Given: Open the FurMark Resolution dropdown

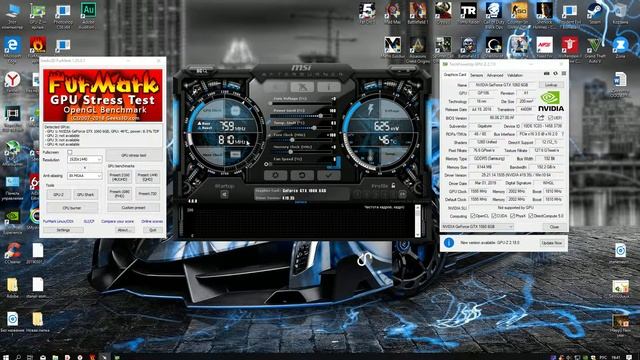Looking at the screenshot, I should 84,159.
